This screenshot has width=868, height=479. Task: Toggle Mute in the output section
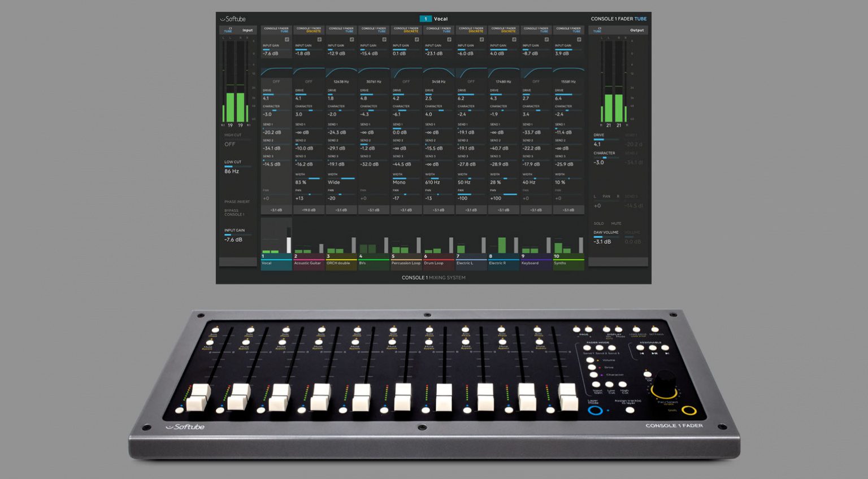(x=616, y=223)
